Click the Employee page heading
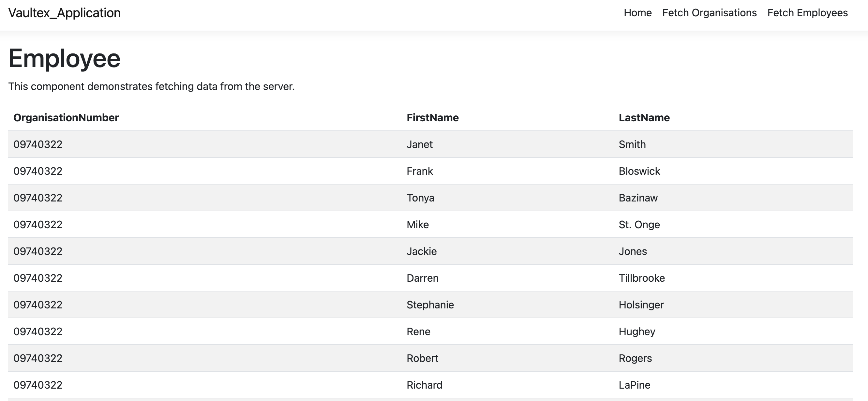This screenshot has width=868, height=401. coord(64,59)
